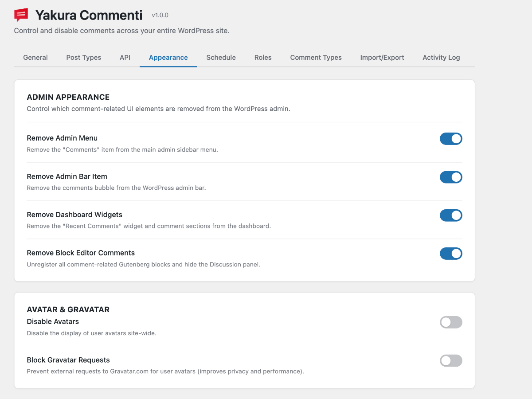This screenshot has width=532, height=399.
Task: Open the Post Types tab
Action: (83, 57)
